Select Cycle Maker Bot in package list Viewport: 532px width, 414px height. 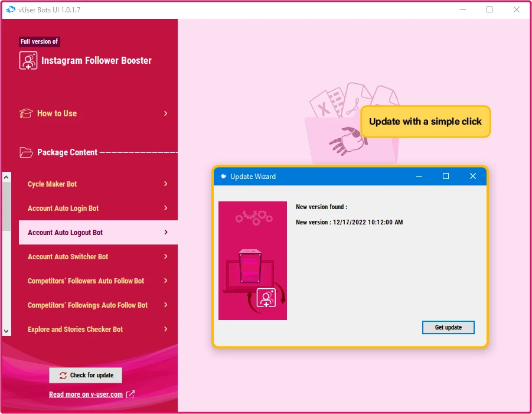(x=98, y=184)
